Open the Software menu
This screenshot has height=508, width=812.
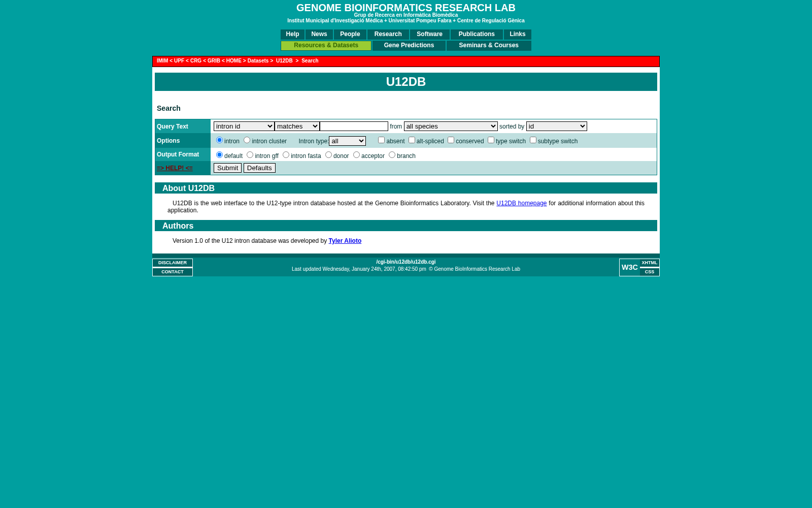429,35
